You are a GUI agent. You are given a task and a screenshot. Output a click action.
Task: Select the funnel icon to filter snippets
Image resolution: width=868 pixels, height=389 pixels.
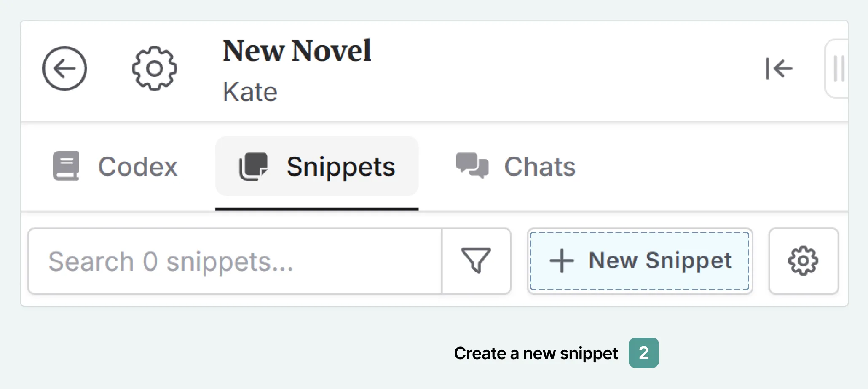(x=476, y=260)
